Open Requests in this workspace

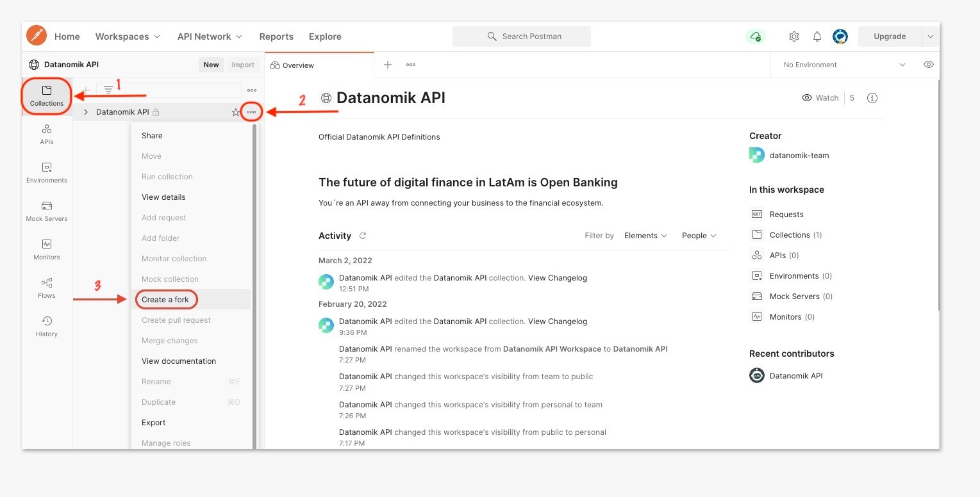[786, 215]
